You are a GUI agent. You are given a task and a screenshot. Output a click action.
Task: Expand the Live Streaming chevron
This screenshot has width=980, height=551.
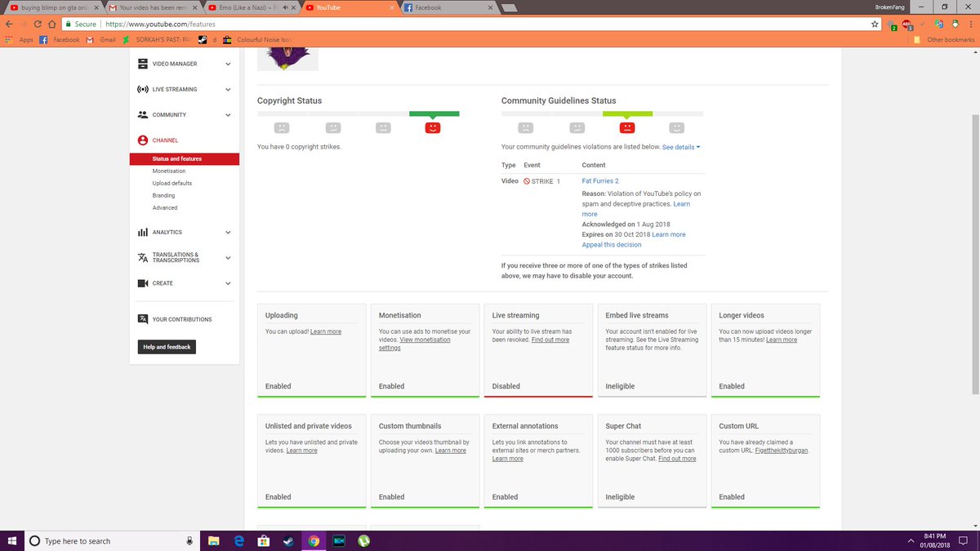[x=228, y=89]
